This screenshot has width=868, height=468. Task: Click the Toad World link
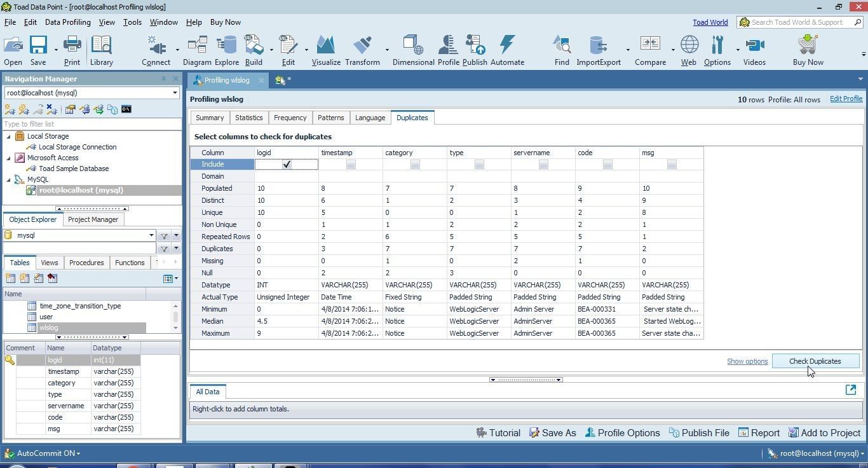point(710,22)
